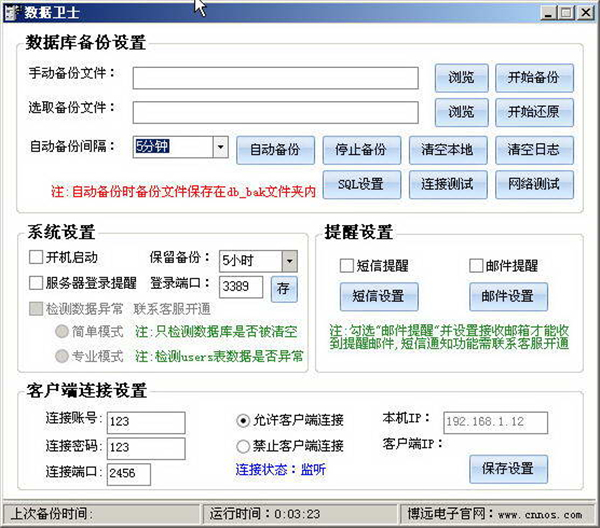Click 开始备份 button
This screenshot has width=600, height=528.
click(x=534, y=78)
